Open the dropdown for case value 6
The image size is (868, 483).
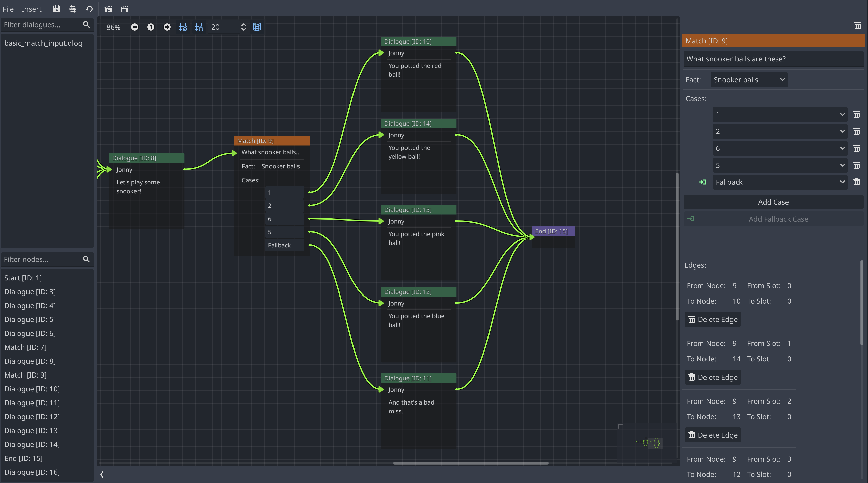pos(780,148)
